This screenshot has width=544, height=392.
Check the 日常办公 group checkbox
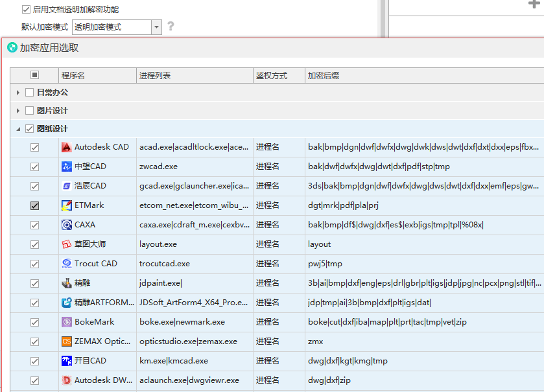click(29, 92)
